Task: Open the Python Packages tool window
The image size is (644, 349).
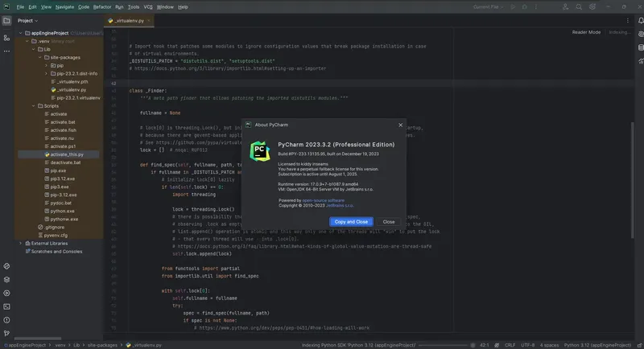Action: [6, 266]
